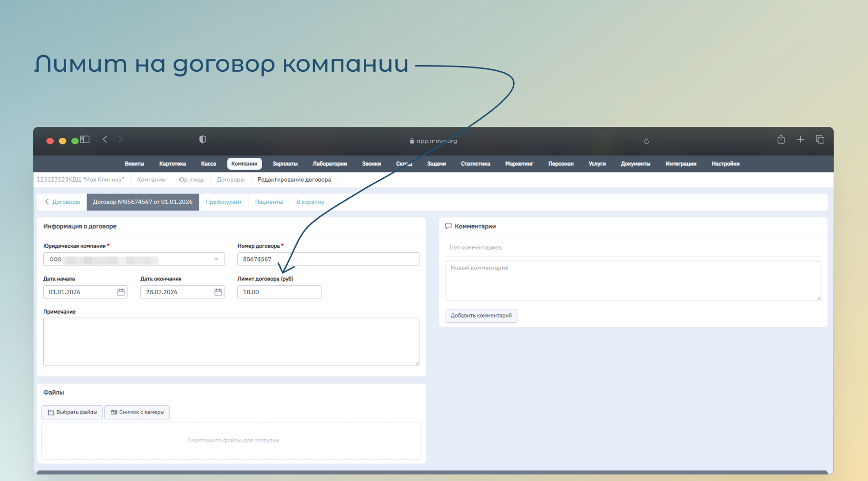This screenshot has height=481, width=868.
Task: Go back to Договоры list
Action: 62,202
